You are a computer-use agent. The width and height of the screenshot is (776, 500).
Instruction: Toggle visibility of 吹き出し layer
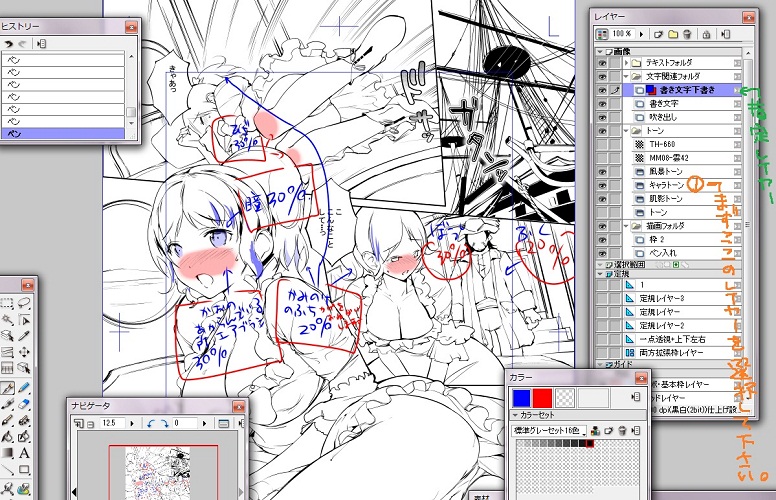tap(602, 117)
